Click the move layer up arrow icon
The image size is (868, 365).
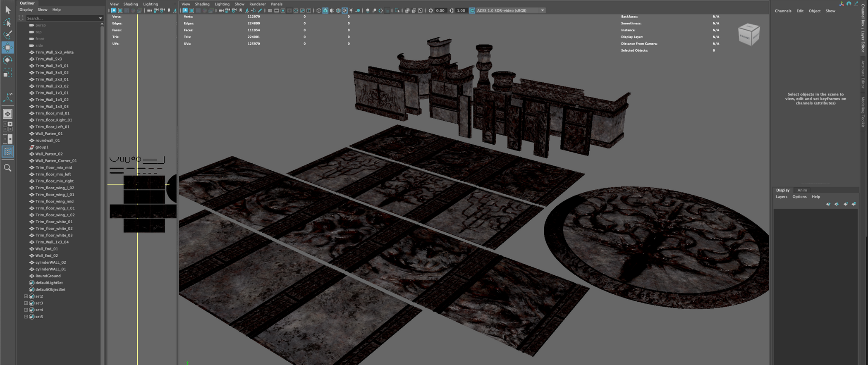pos(828,204)
